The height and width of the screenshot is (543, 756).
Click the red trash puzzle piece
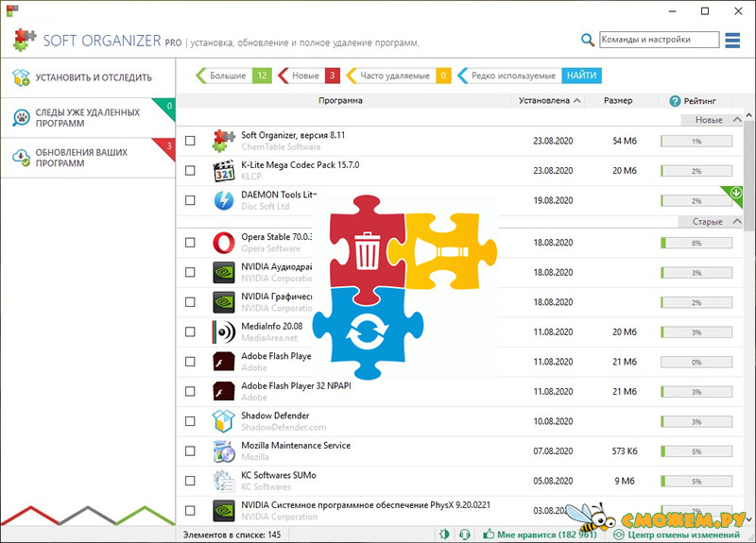(367, 249)
